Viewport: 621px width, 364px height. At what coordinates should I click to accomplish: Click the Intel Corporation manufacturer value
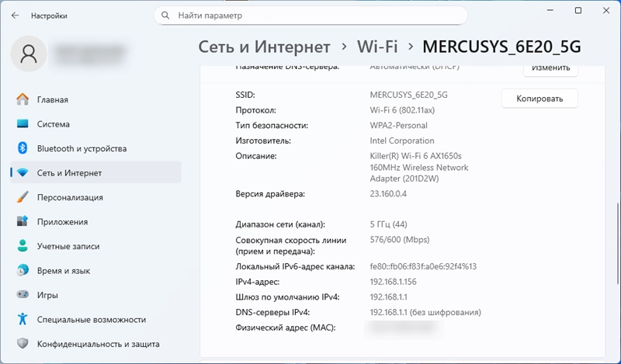coord(402,140)
